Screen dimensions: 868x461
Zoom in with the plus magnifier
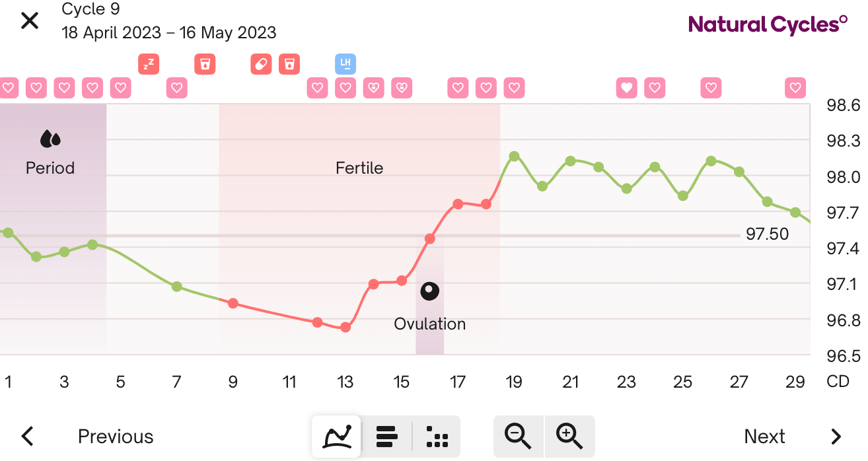coord(569,436)
